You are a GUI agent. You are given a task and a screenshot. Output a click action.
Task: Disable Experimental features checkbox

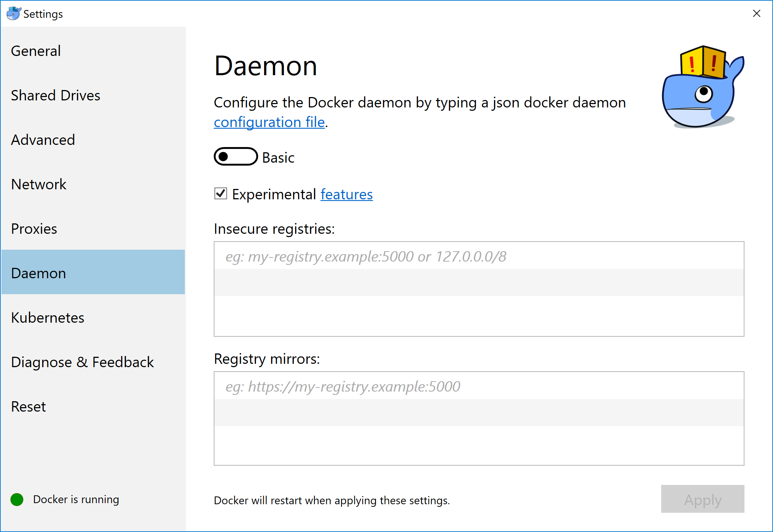[x=220, y=193]
